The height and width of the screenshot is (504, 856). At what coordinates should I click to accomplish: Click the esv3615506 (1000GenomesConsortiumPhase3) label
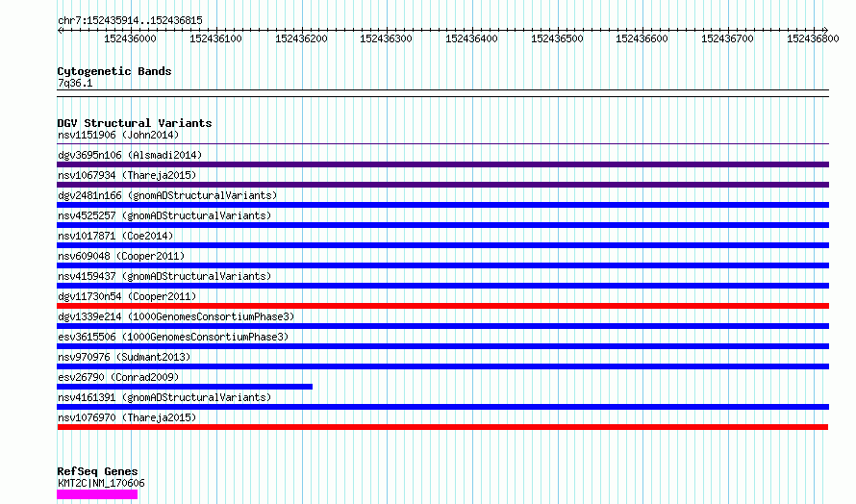point(173,337)
